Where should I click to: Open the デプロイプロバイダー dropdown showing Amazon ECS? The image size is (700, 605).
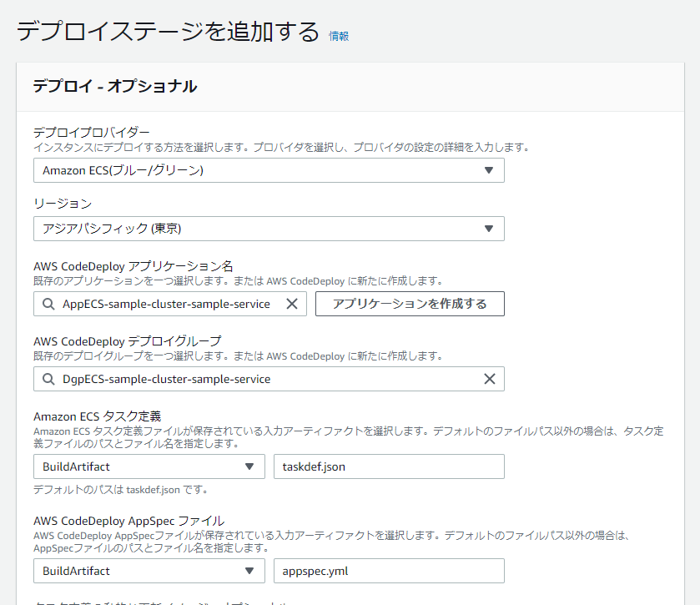[269, 170]
